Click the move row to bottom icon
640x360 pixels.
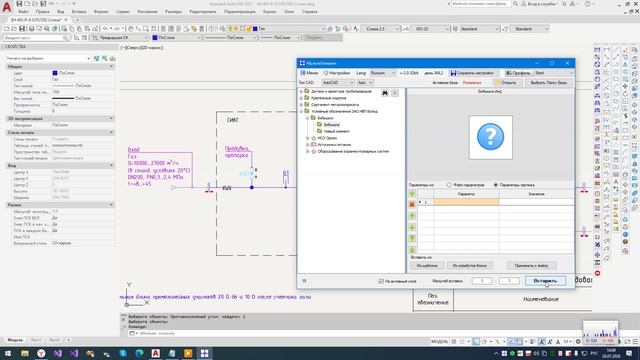coord(412,249)
